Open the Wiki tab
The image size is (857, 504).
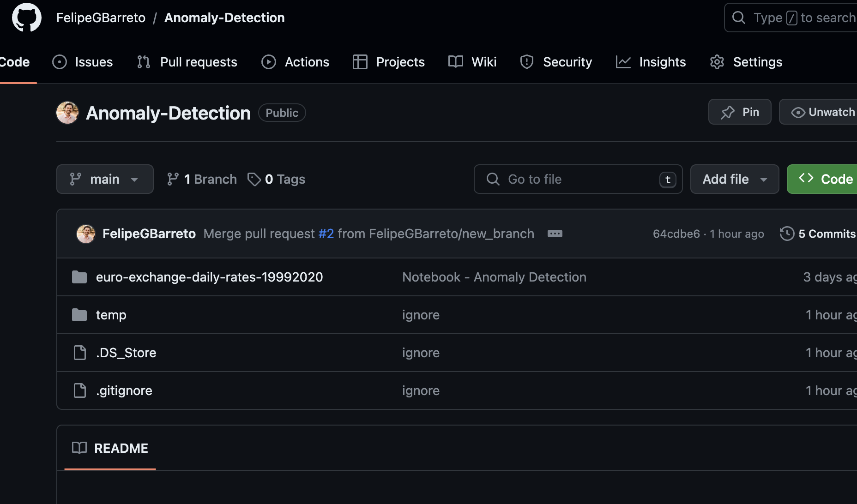click(472, 62)
